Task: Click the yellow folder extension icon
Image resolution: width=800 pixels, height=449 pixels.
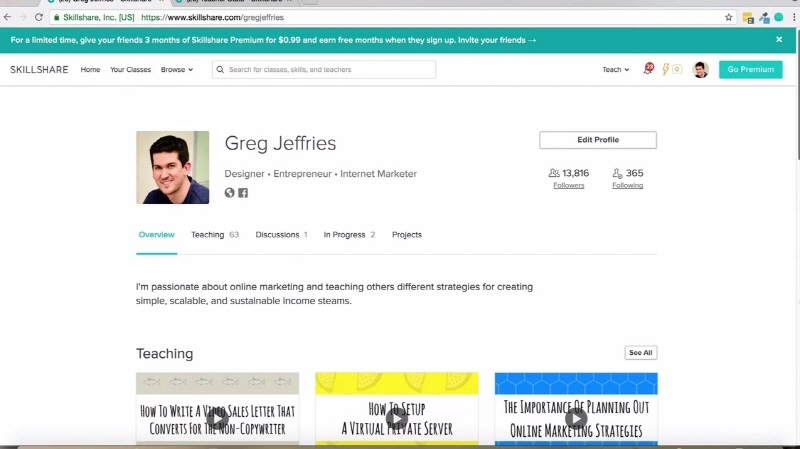Action: pos(748,18)
